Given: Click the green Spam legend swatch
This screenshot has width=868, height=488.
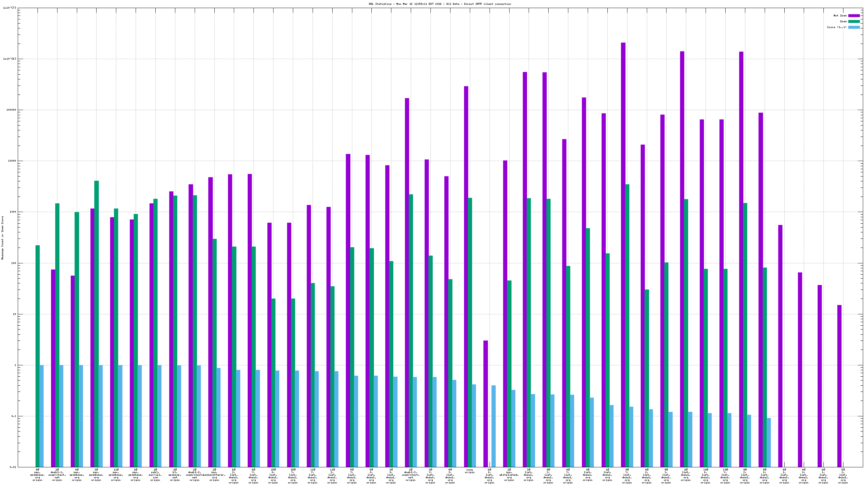Looking at the screenshot, I should [x=854, y=21].
